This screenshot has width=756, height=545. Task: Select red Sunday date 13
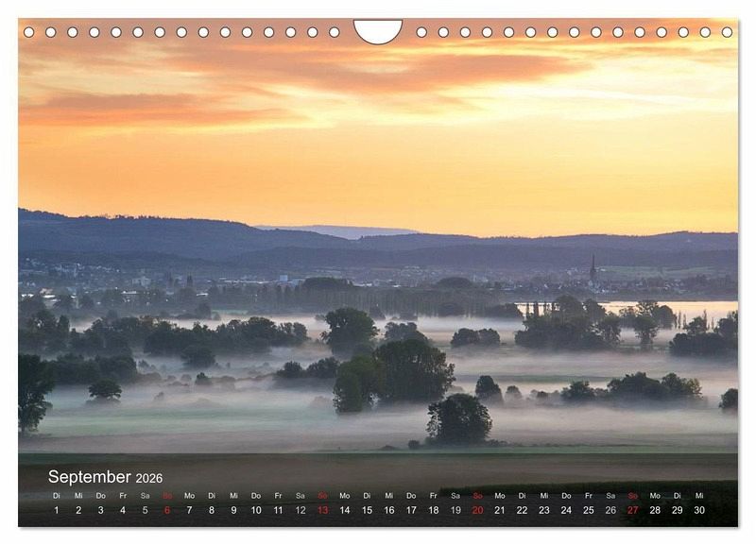(x=322, y=510)
